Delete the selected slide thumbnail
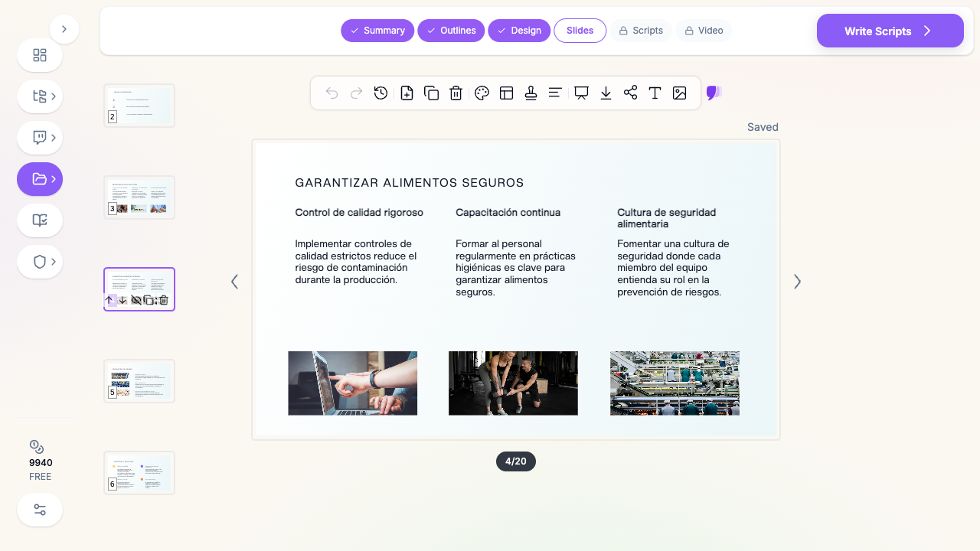Screen dimensions: 980x551 point(163,300)
